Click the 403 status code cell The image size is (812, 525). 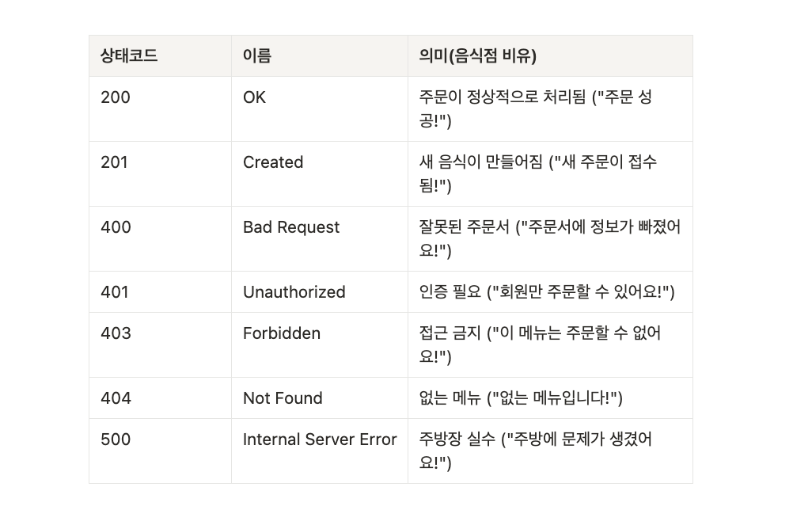click(160, 344)
